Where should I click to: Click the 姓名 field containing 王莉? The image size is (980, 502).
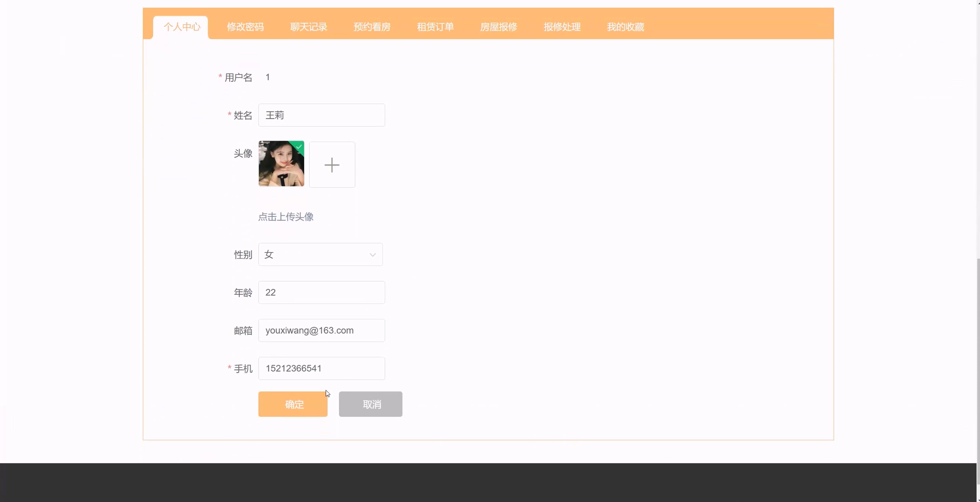point(322,115)
